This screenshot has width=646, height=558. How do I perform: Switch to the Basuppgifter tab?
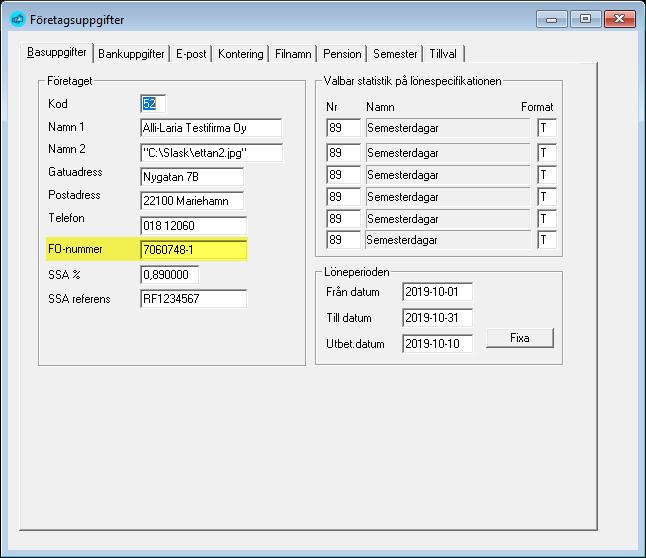pos(57,53)
